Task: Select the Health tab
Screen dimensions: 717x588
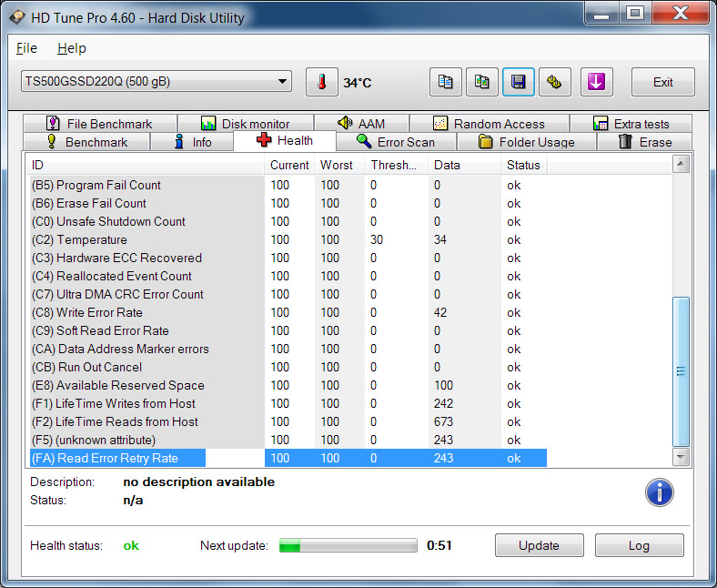Action: click(285, 140)
